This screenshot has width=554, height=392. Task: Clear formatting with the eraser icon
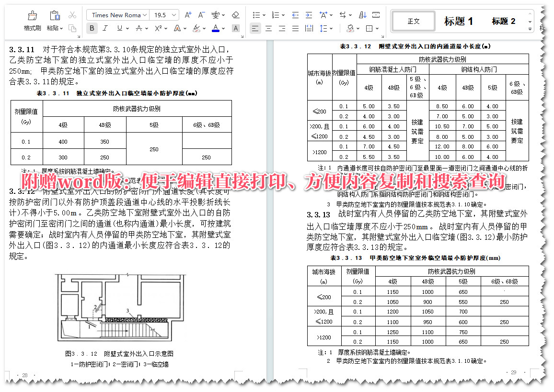(x=236, y=15)
